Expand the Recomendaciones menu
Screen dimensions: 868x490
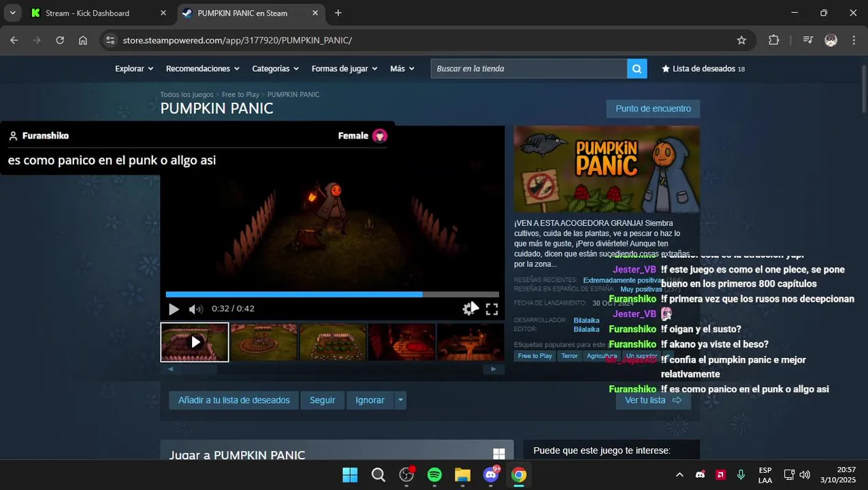[203, 69]
